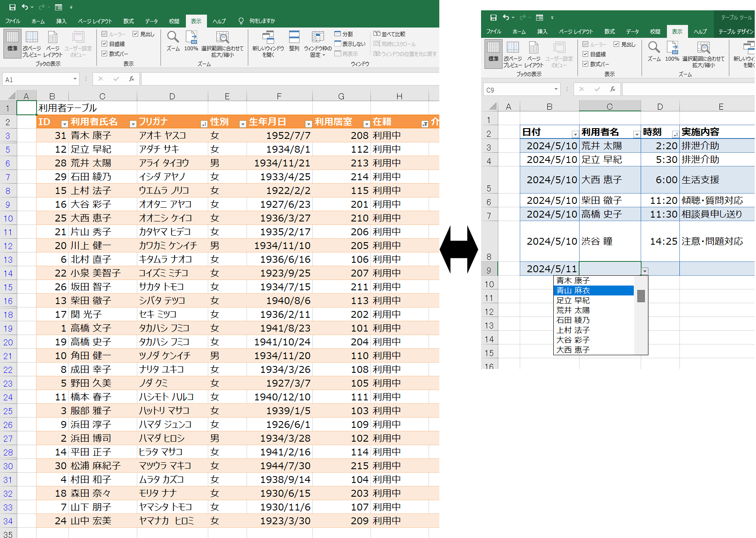
Task: Click the 分割 split button
Action: [343, 34]
